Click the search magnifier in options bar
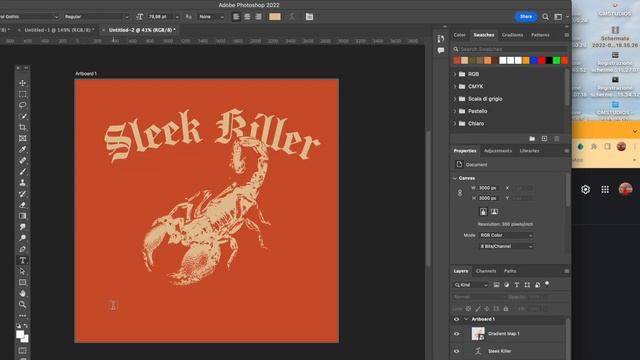The width and height of the screenshot is (640, 360). click(545, 17)
